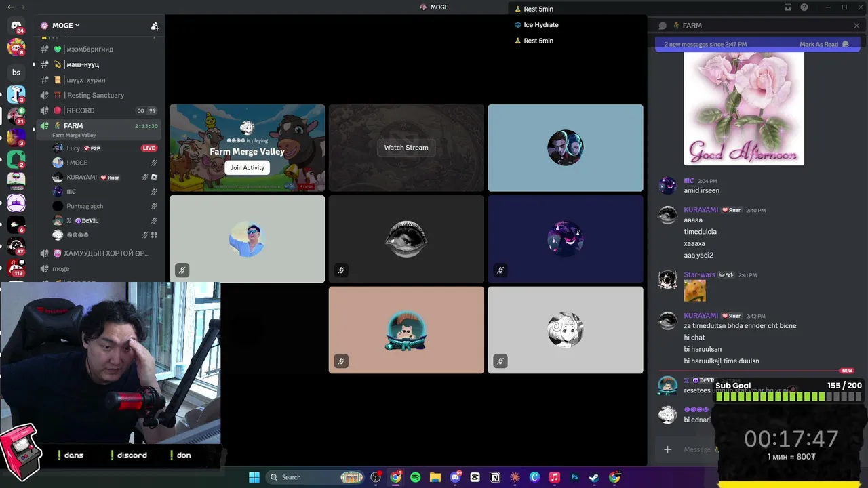Screen dimensions: 868x488
Task: Select the tile with the selfie avatar
Action: [247, 239]
